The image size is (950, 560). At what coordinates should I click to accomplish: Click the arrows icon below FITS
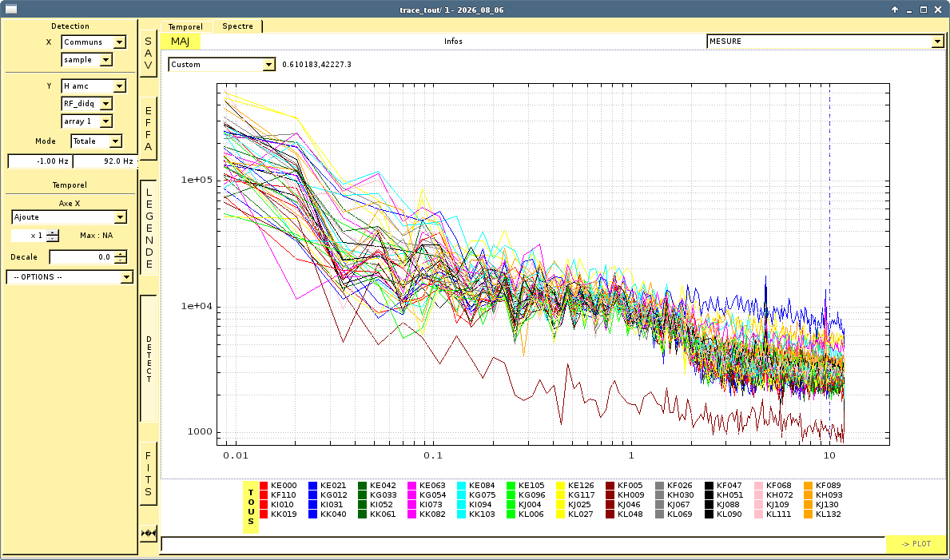(149, 534)
